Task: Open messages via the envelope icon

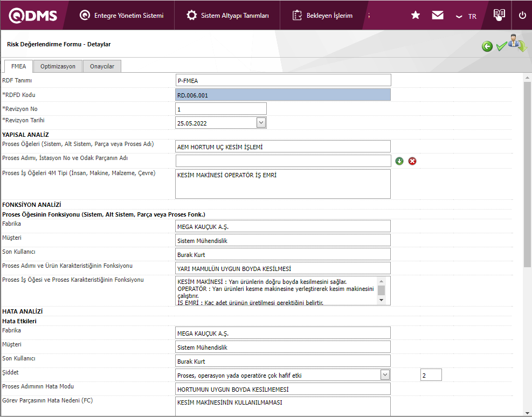Action: pos(438,16)
